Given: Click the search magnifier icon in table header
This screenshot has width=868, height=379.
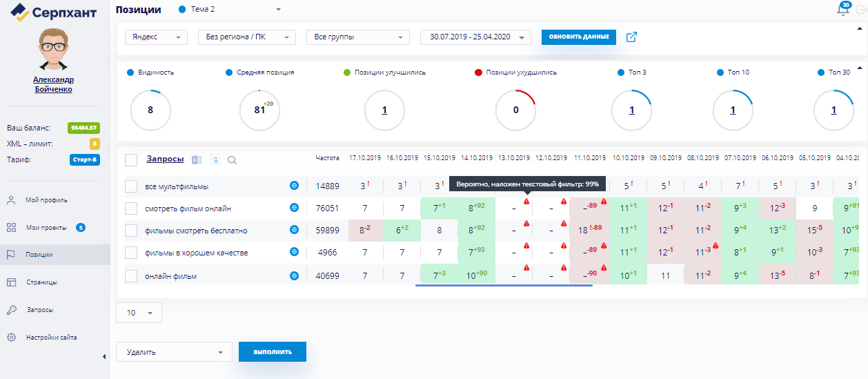Looking at the screenshot, I should pos(232,160).
